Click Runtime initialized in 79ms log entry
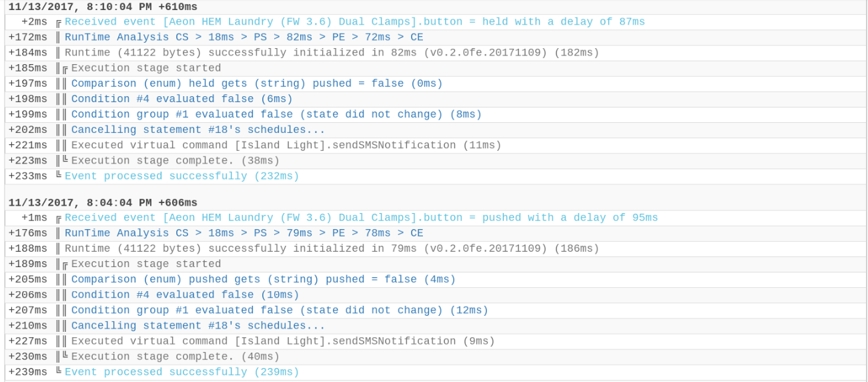Viewport: 868px width, 382px height. (332, 248)
